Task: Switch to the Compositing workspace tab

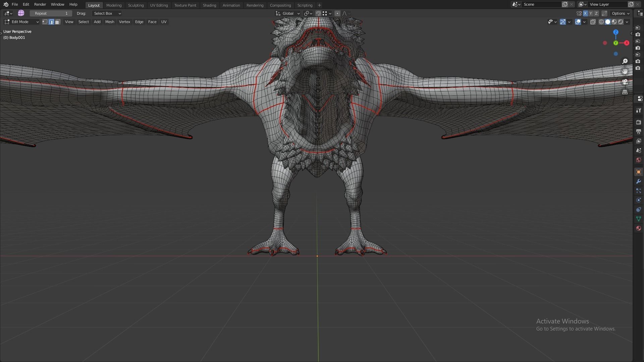Action: 280,5
